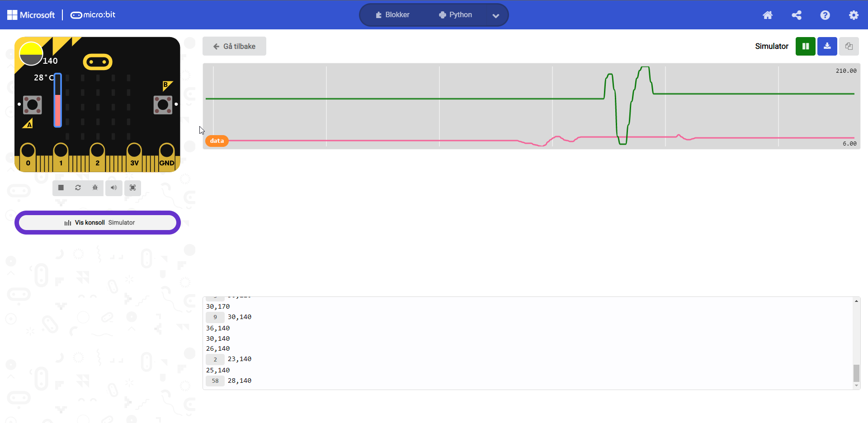Click pin 1 on the micro:bit
This screenshot has height=423, width=868.
61,157
